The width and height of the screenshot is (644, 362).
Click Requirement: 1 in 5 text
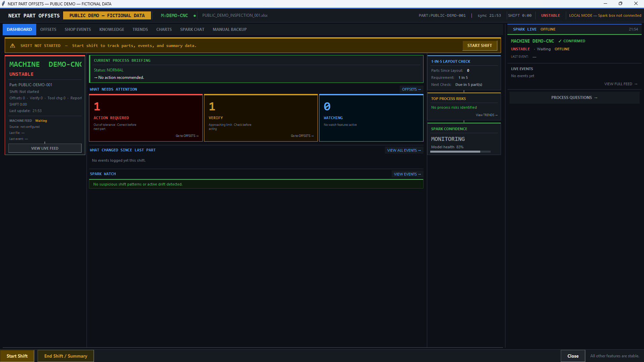(449, 77)
